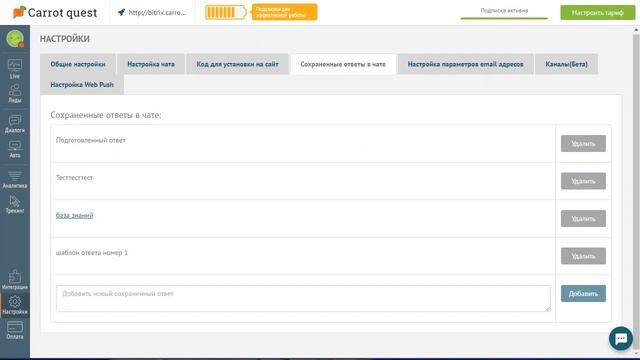This screenshot has height=360, width=640.
Task: Click the Тесттесттест text row
Action: coord(74,178)
